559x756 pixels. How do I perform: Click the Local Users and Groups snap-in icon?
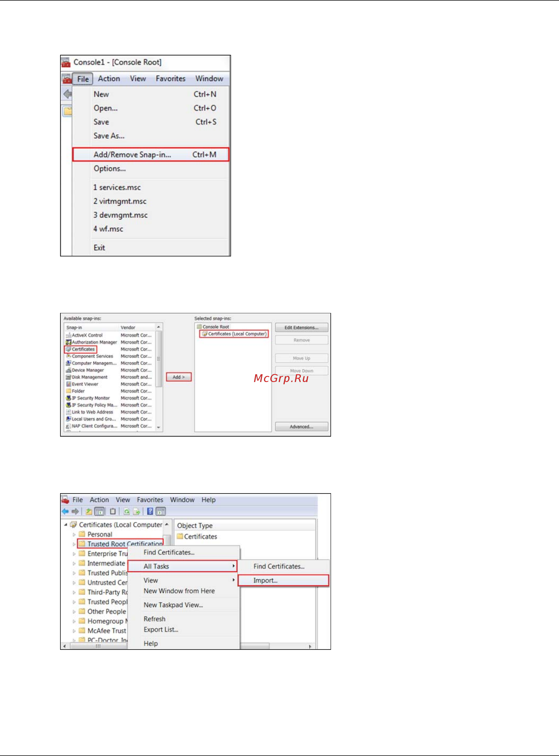pyautogui.click(x=68, y=419)
